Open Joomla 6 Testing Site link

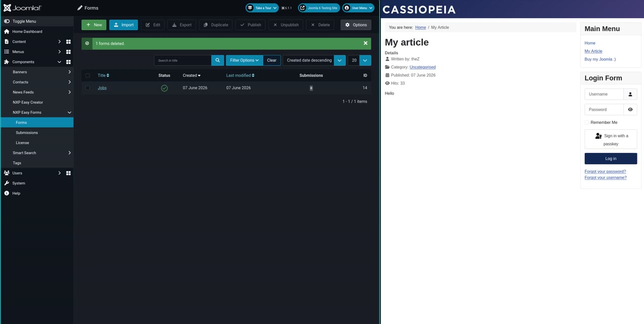click(319, 8)
